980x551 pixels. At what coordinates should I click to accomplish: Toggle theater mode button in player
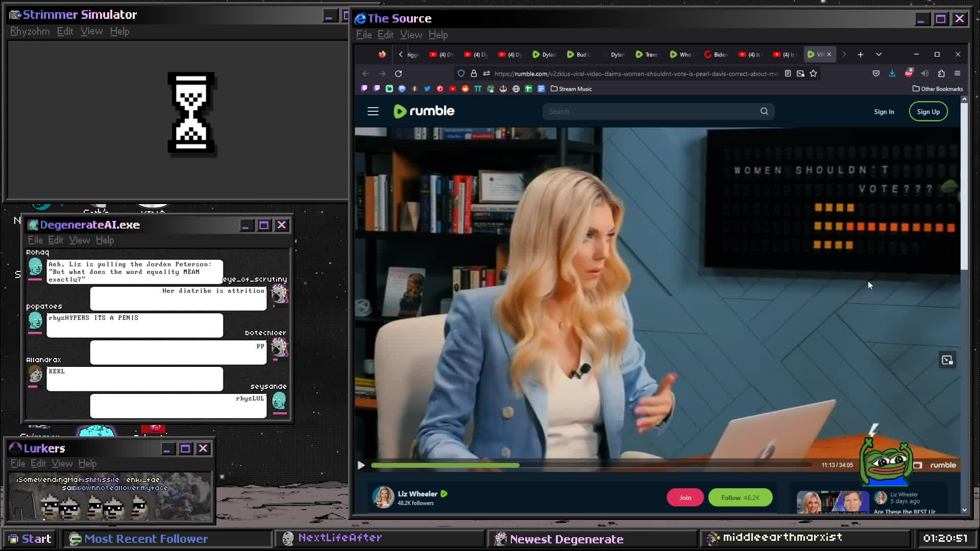point(917,465)
